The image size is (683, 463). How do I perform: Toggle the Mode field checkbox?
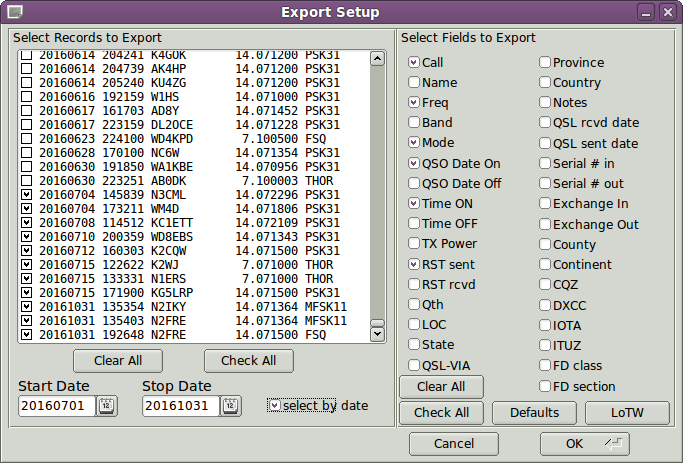[x=414, y=142]
